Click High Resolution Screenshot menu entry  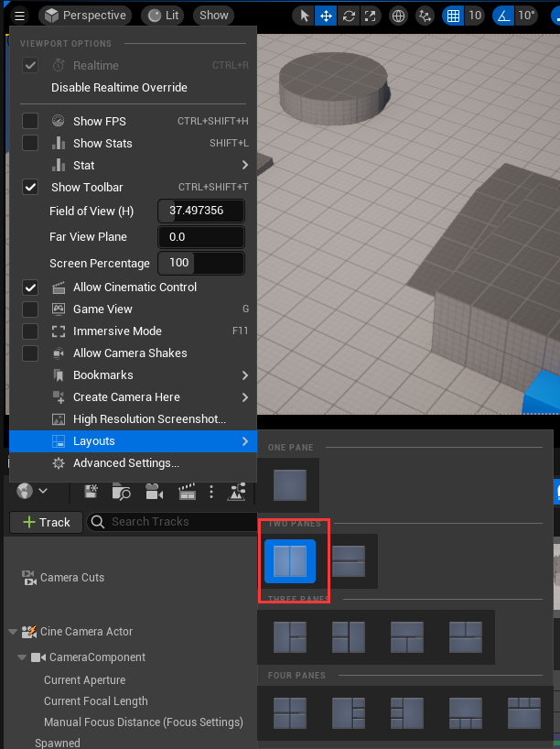pos(149,419)
